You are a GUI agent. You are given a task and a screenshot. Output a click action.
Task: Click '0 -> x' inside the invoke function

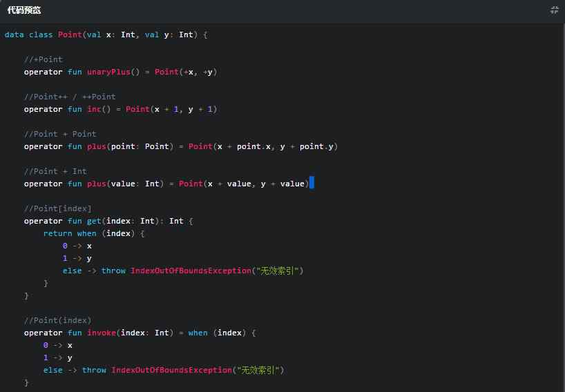(x=57, y=345)
